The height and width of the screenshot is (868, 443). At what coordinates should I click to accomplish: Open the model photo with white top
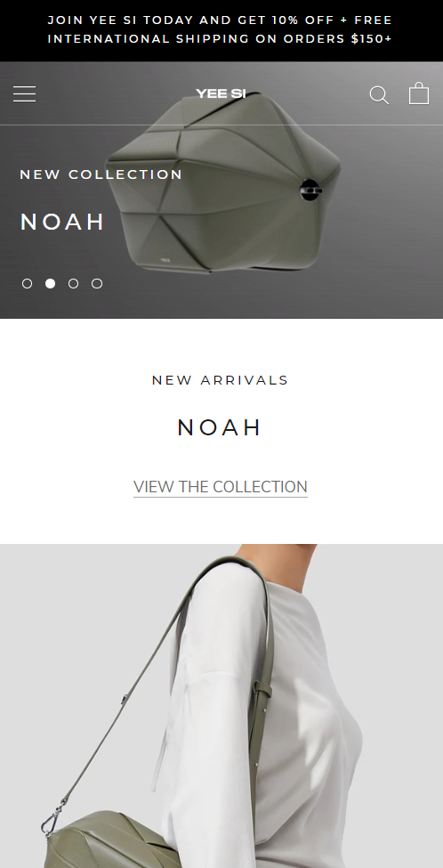221,706
